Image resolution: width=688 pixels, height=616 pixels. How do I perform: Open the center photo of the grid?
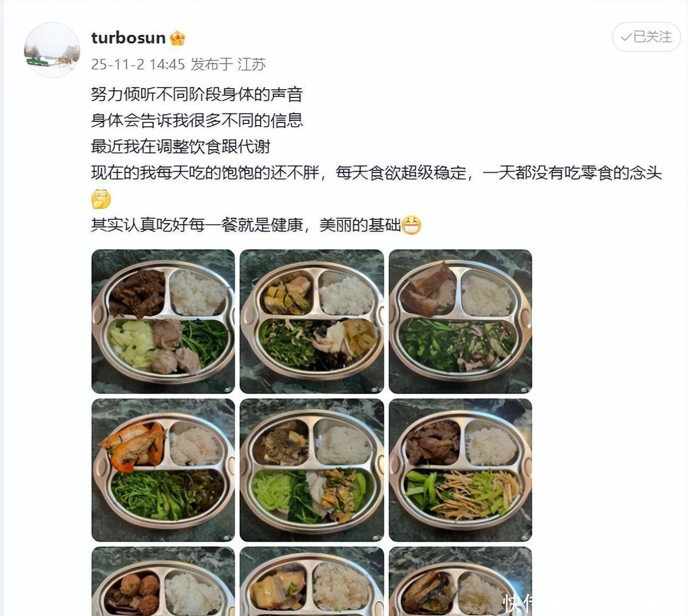click(312, 470)
